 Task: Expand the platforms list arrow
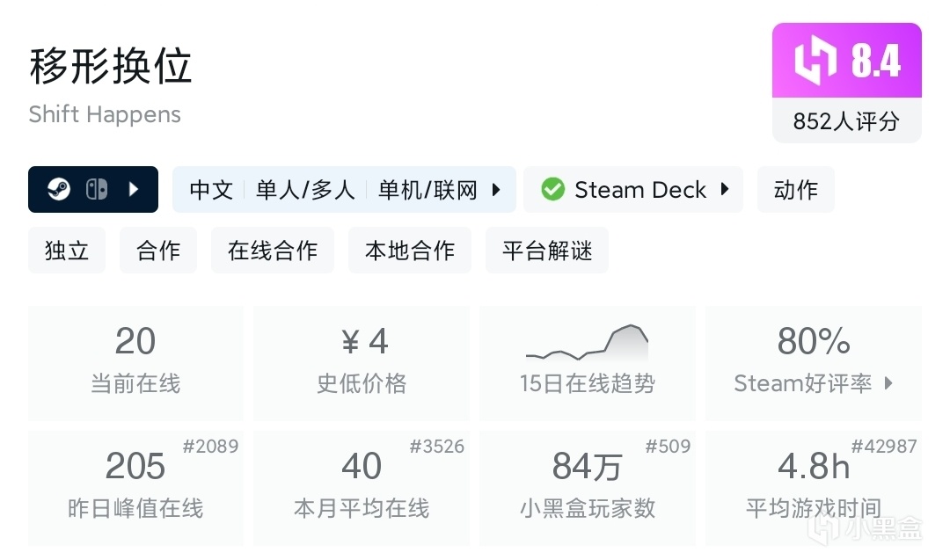134,190
